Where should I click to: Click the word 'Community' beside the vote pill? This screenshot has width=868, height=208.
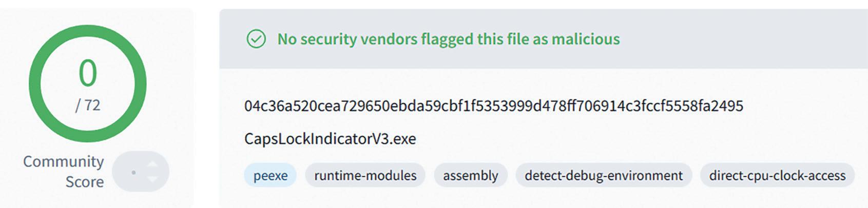coord(64,161)
